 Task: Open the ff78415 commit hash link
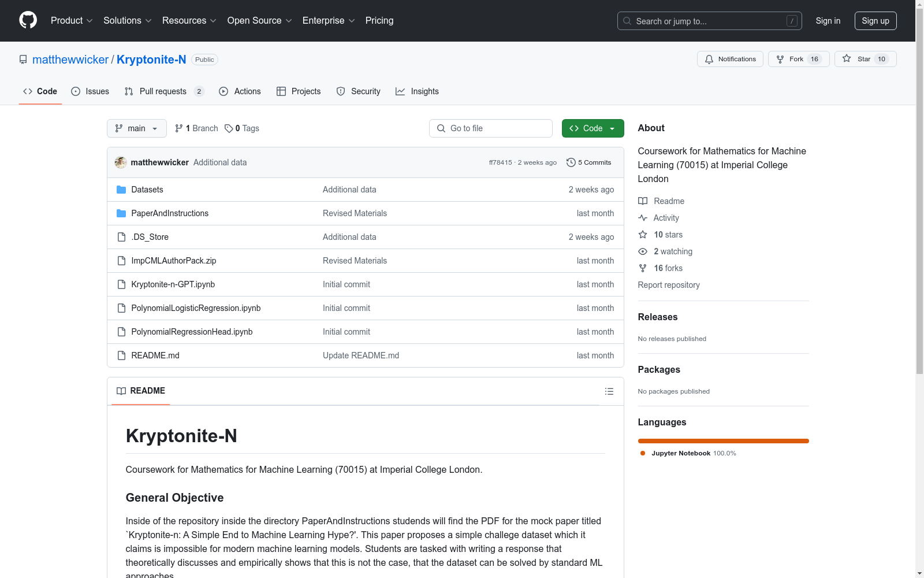click(x=500, y=162)
